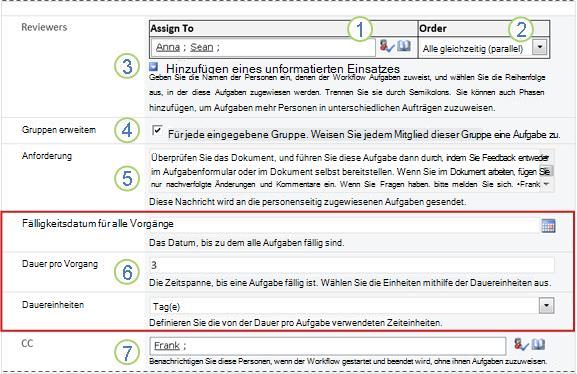Screen dimensions: 577x374
Task: Open the calendar date picker icon
Action: (548, 226)
